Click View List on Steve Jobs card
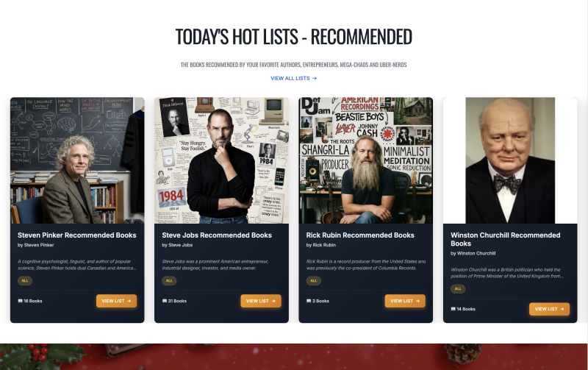This screenshot has height=370, width=588. point(261,301)
